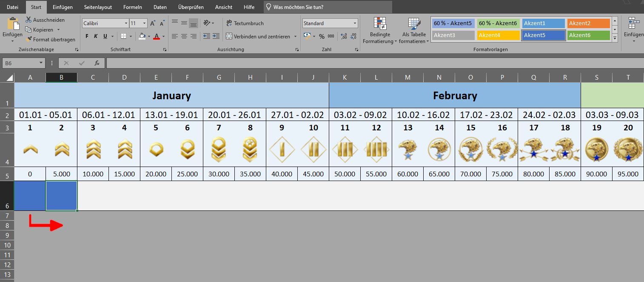
Task: Apply the Akzent1 cell style
Action: 544,23
